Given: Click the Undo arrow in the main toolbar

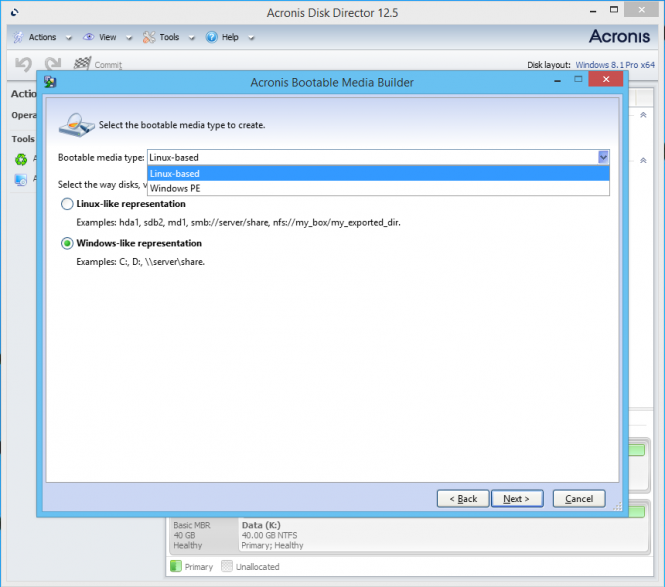Looking at the screenshot, I should (x=23, y=64).
